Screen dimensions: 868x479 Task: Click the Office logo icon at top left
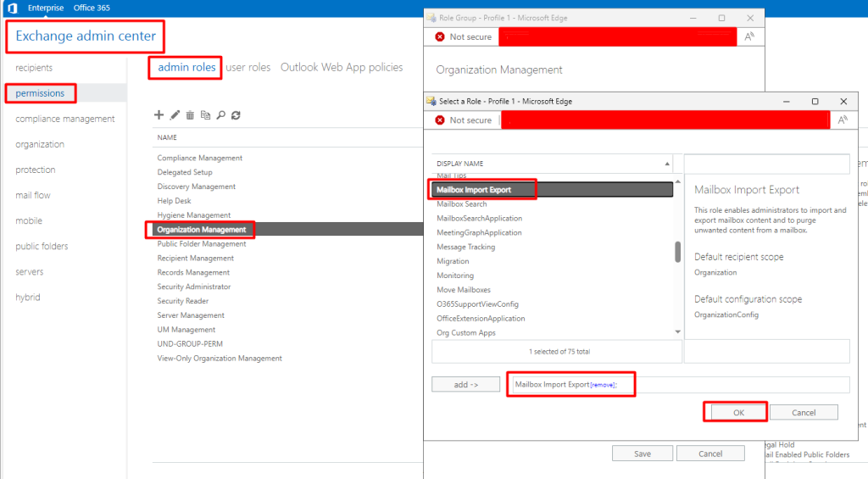(x=12, y=8)
